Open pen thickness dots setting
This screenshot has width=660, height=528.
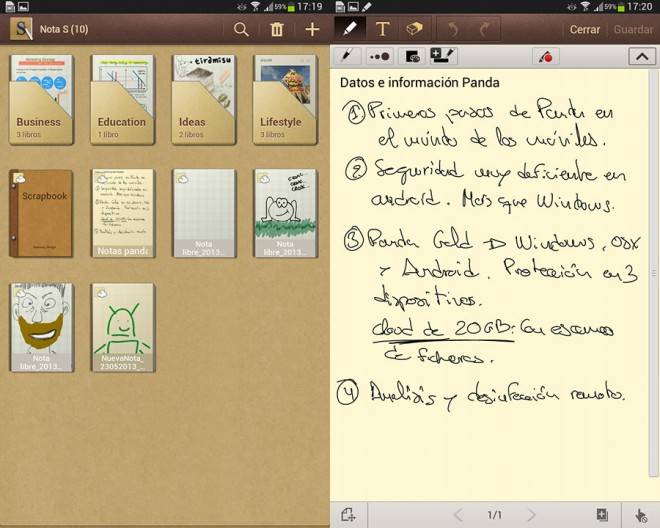pyautogui.click(x=379, y=56)
